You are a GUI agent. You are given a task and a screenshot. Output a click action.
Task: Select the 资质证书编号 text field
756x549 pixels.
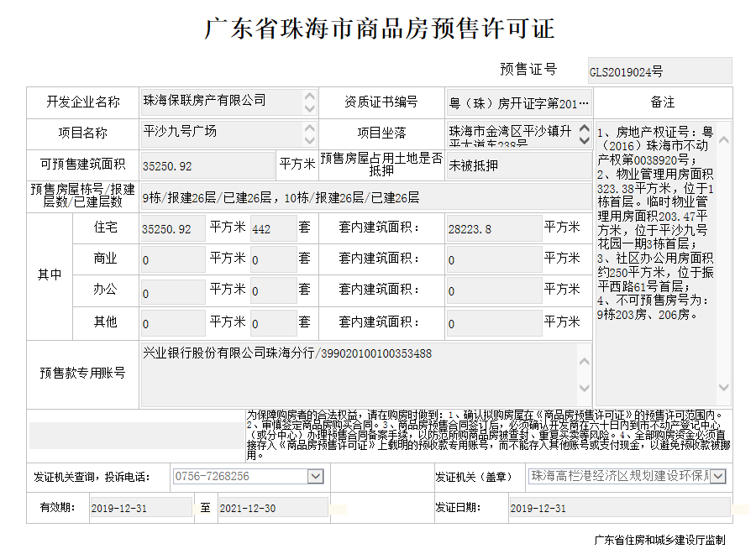click(519, 103)
